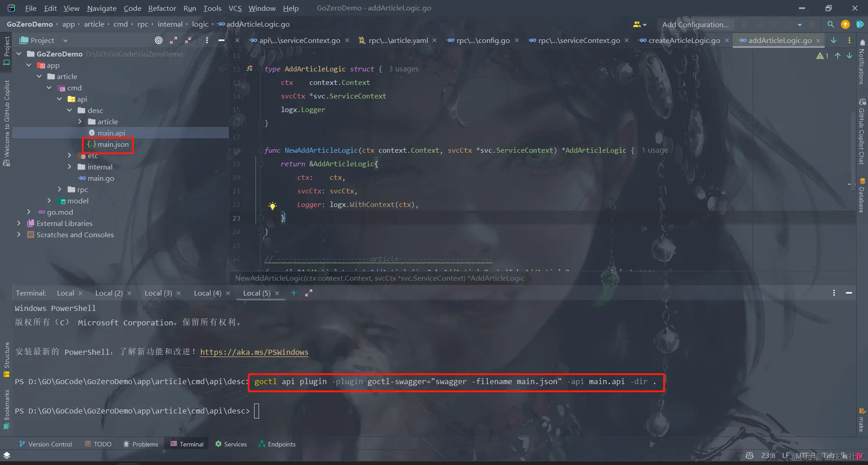
Task: Expand the etc folder
Action: point(69,155)
